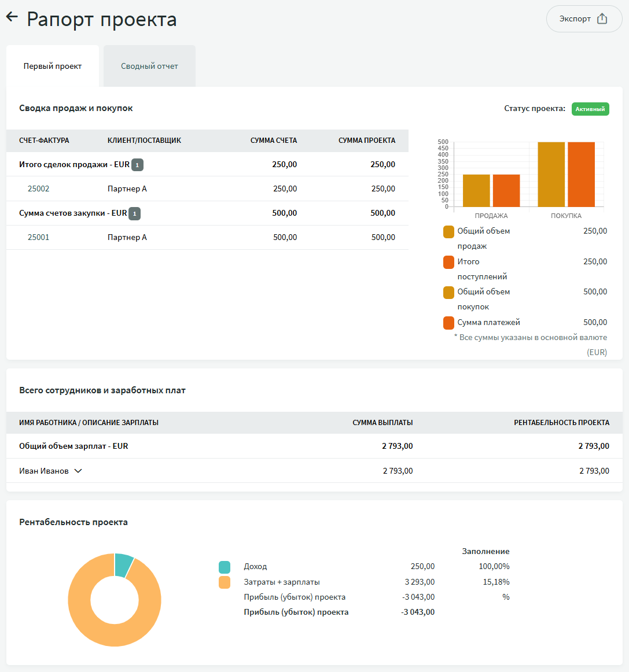Click the teal Доход legend swatch

tap(225, 567)
